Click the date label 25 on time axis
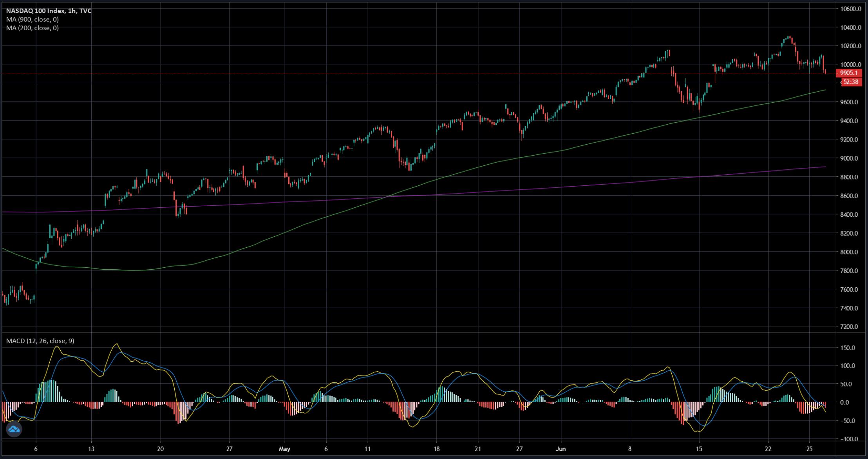Screen dimensions: 868x459 pos(810,449)
